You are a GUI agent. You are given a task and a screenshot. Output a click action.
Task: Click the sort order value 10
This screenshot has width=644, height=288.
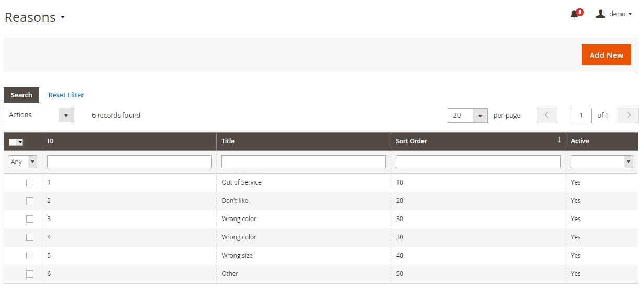(x=400, y=182)
